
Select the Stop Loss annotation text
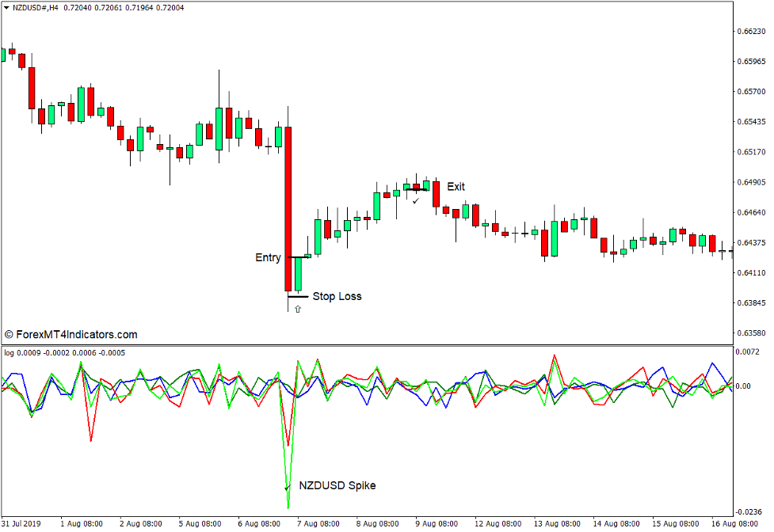(x=336, y=296)
